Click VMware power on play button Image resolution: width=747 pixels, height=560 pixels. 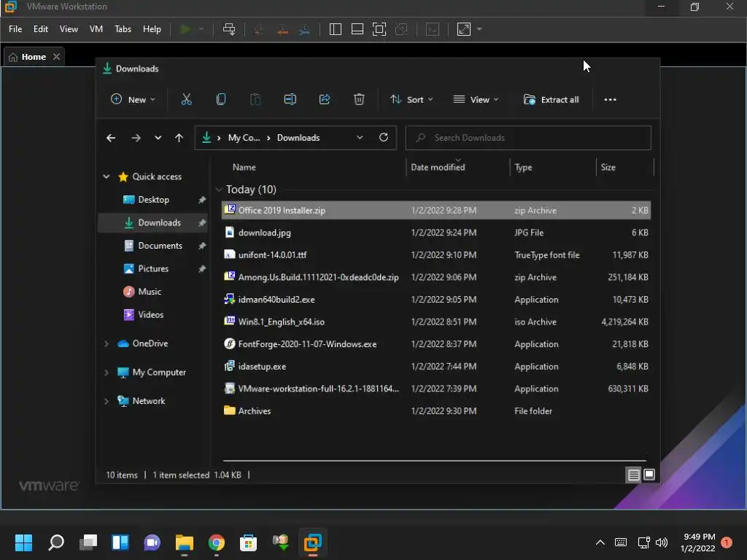click(185, 29)
